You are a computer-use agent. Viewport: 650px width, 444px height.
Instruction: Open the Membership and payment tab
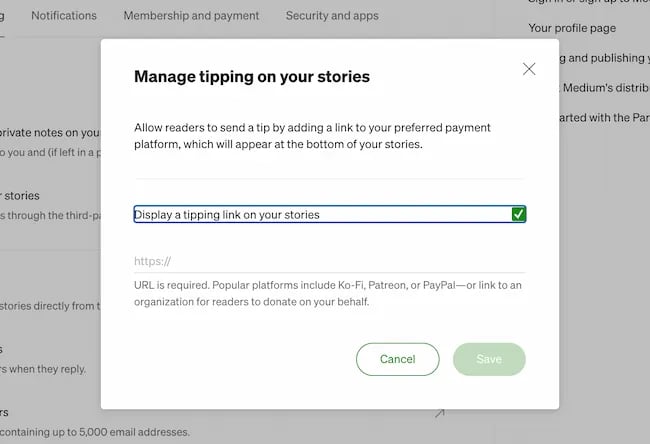(x=191, y=16)
